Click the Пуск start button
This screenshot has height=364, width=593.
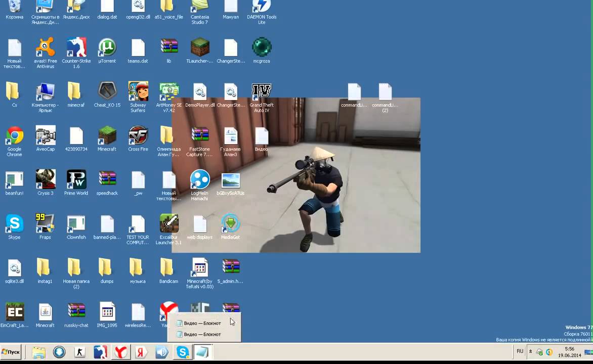pyautogui.click(x=11, y=352)
